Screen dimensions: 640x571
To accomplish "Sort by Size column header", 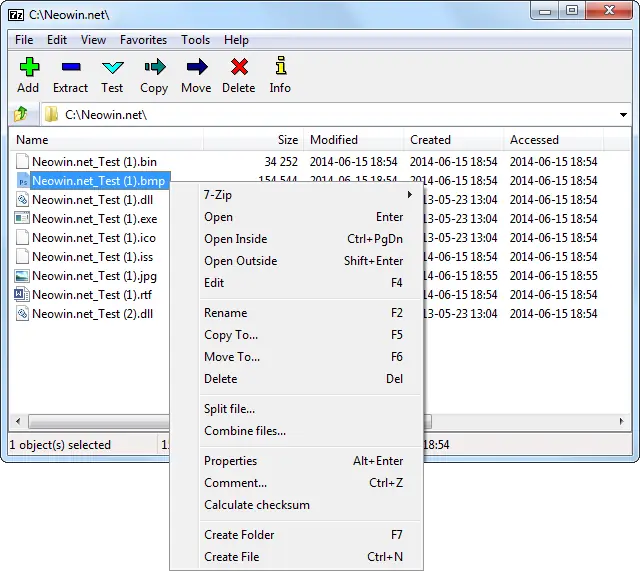I will 253,140.
